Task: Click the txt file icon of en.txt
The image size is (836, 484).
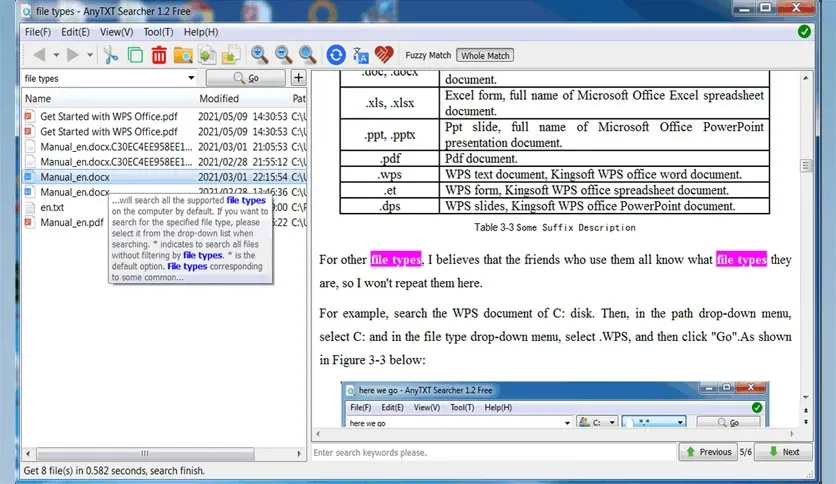Action: pyautogui.click(x=29, y=207)
